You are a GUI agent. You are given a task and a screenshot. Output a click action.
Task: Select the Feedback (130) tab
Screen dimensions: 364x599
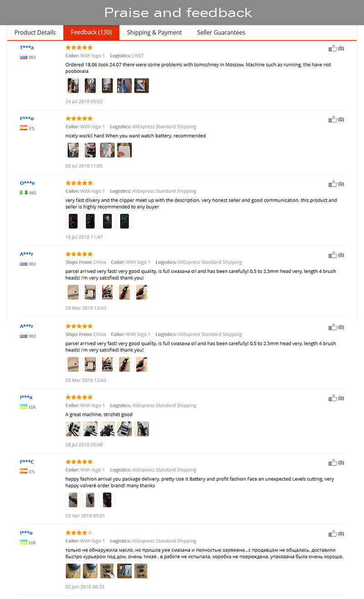[91, 32]
